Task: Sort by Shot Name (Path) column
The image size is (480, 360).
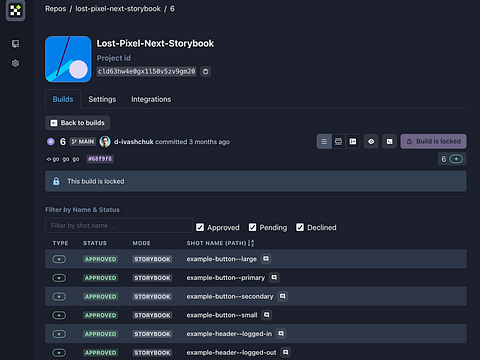Action: click(x=251, y=243)
